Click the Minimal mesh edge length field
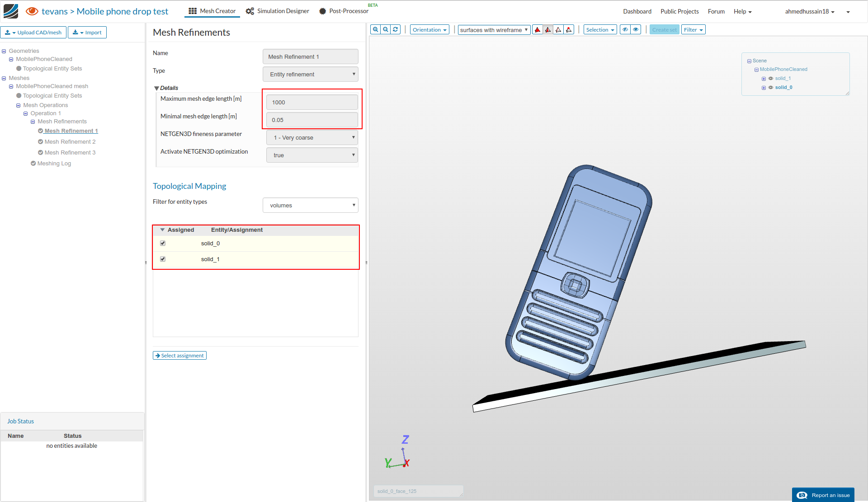The height and width of the screenshot is (502, 868). [x=312, y=120]
